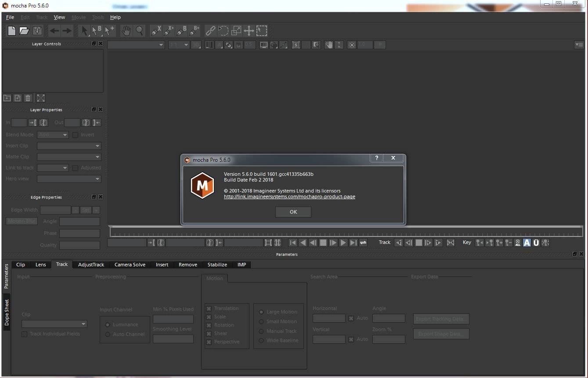
Task: Open the Dope Sheet vertical tab
Action: [7, 312]
